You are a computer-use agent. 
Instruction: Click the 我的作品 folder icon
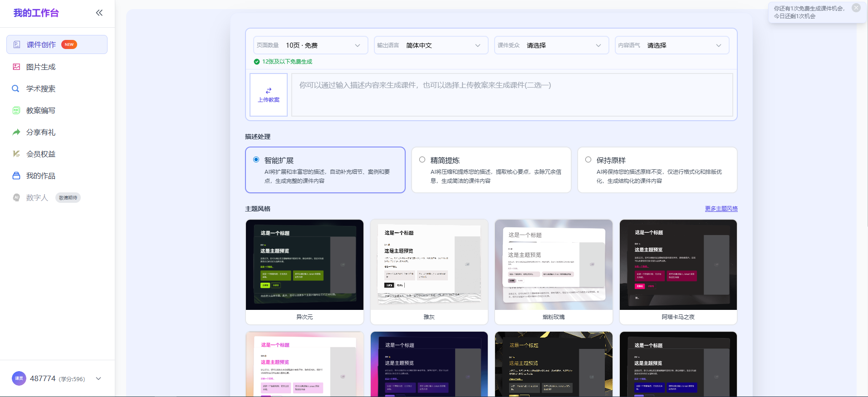(16, 176)
